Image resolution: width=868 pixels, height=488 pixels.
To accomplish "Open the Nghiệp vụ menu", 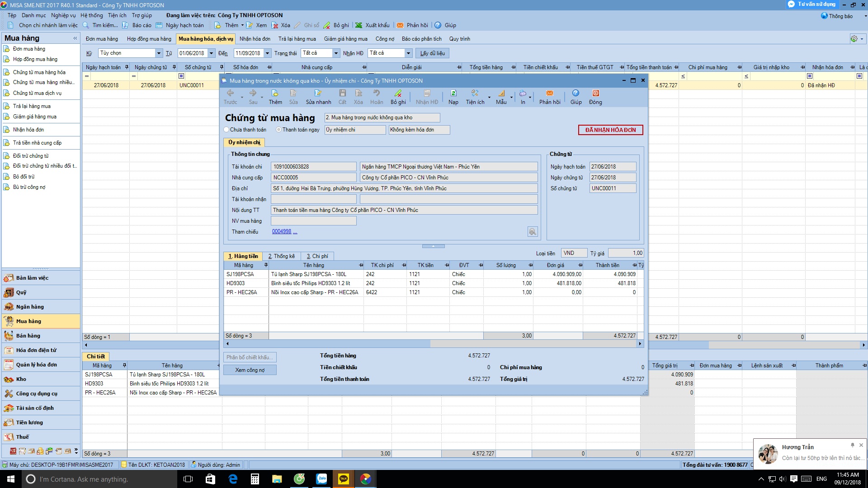I will coord(63,15).
